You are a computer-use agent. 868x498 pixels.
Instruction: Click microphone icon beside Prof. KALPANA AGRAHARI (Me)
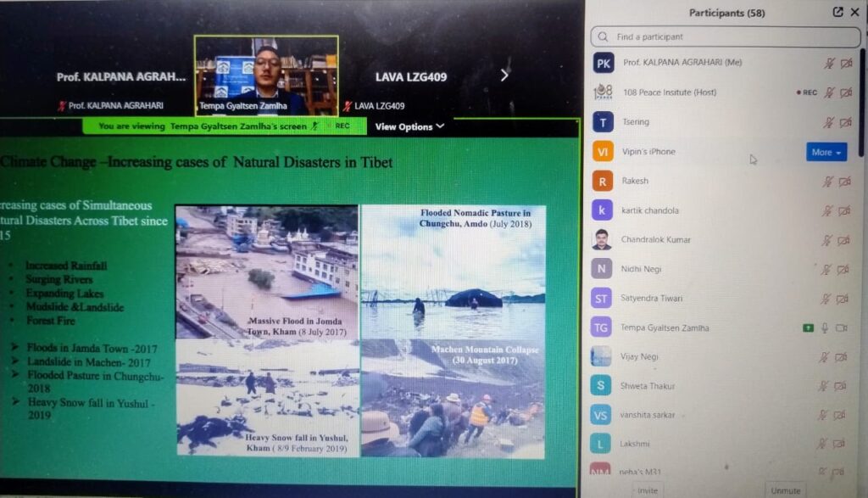pyautogui.click(x=828, y=64)
